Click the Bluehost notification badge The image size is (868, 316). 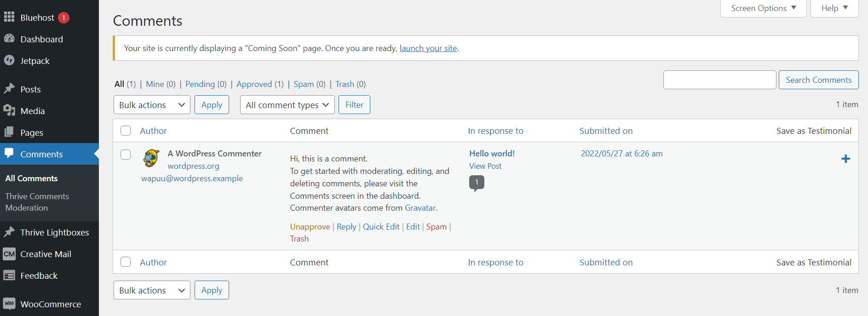(x=63, y=17)
